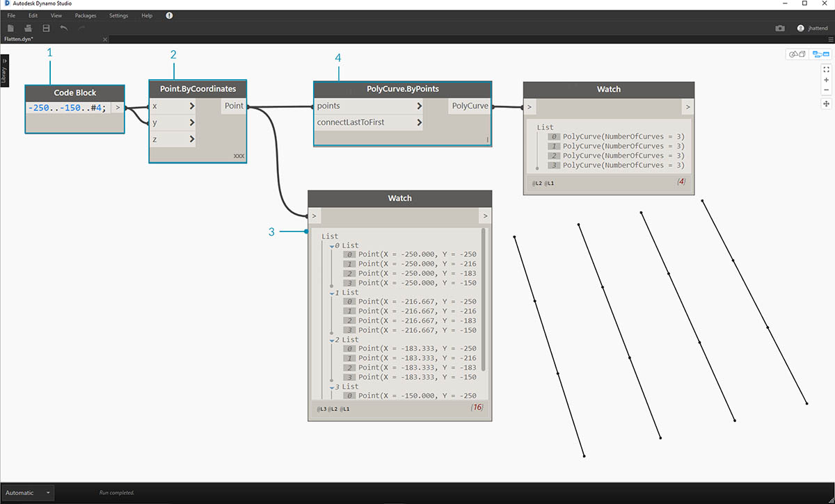This screenshot has width=835, height=504.
Task: Click output port of the PolyCurve Watch node
Action: click(687, 107)
